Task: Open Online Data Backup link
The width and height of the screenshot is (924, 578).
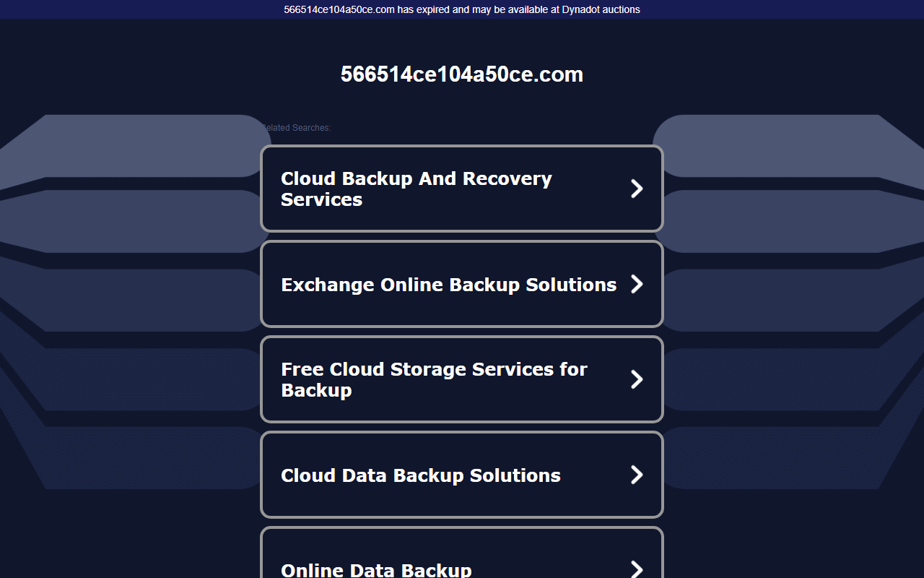Action: (461, 553)
